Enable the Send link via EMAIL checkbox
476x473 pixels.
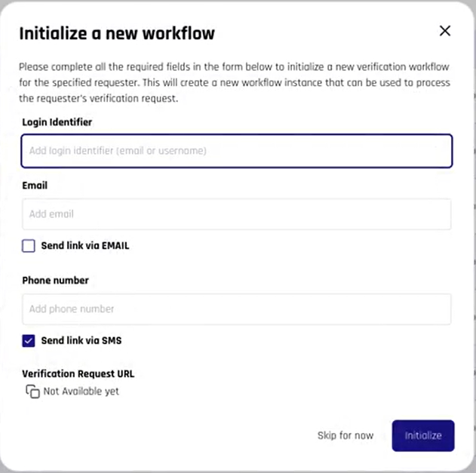[x=29, y=245]
